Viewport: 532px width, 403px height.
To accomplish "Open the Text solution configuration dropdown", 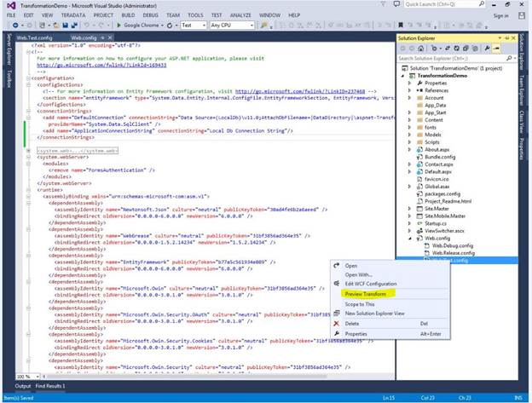I will [203, 26].
